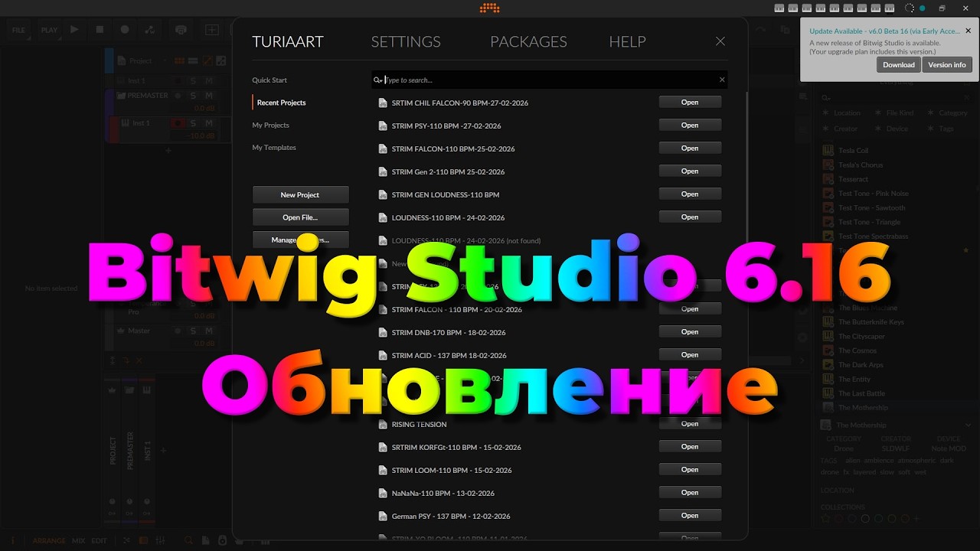Click transport Play button in main window

pyautogui.click(x=74, y=30)
